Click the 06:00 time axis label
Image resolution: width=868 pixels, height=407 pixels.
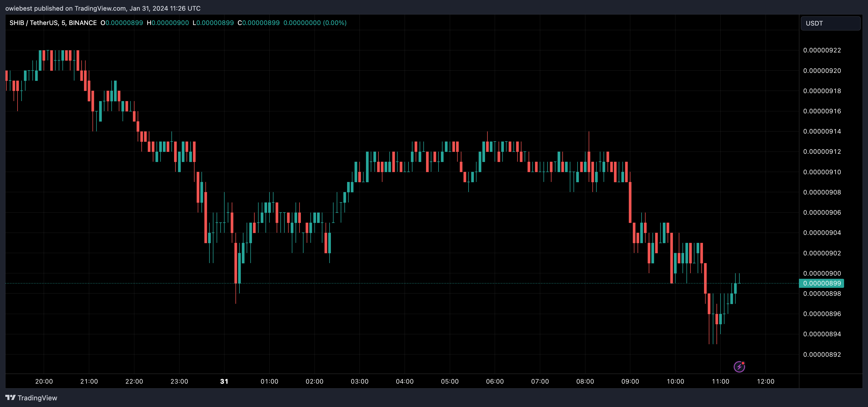(495, 381)
